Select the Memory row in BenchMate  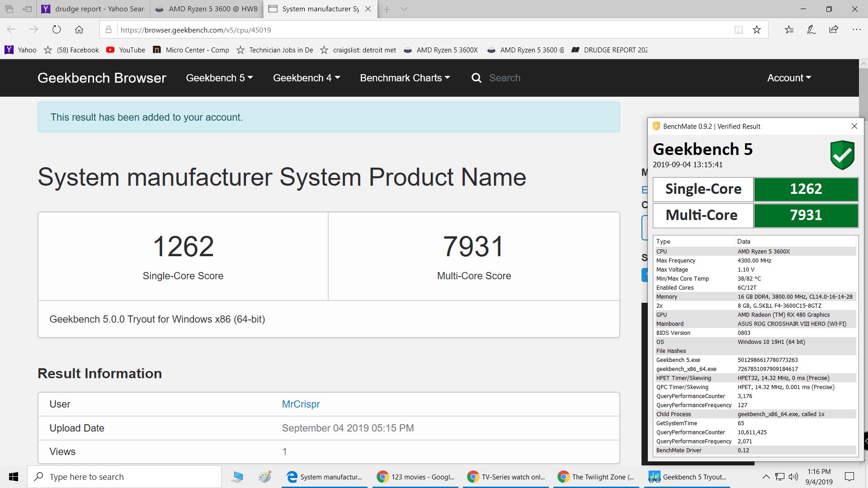pyautogui.click(x=755, y=296)
